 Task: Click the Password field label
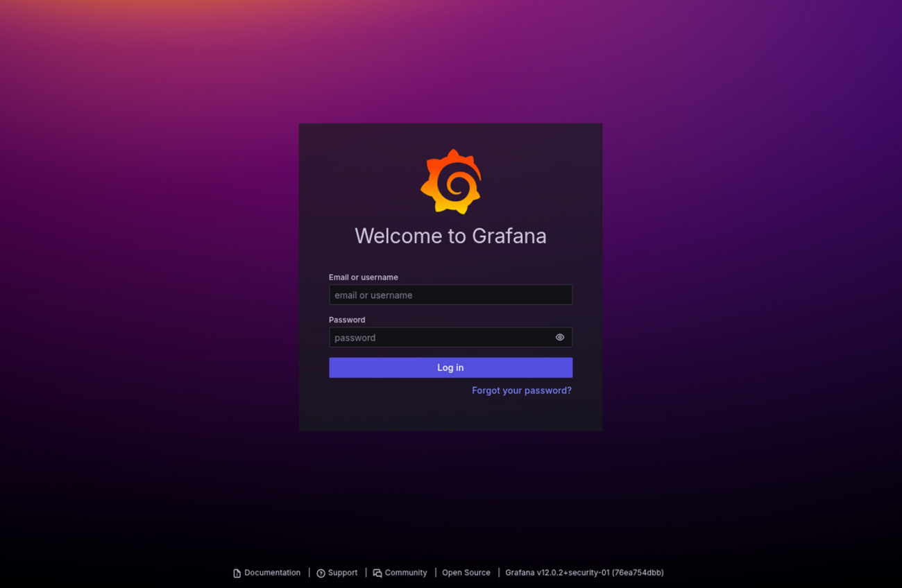click(x=347, y=320)
